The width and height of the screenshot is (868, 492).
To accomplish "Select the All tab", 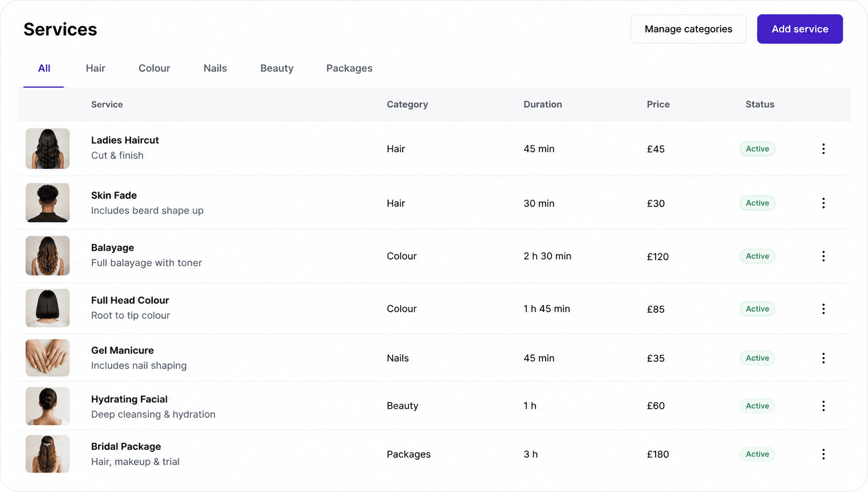I will (x=44, y=68).
